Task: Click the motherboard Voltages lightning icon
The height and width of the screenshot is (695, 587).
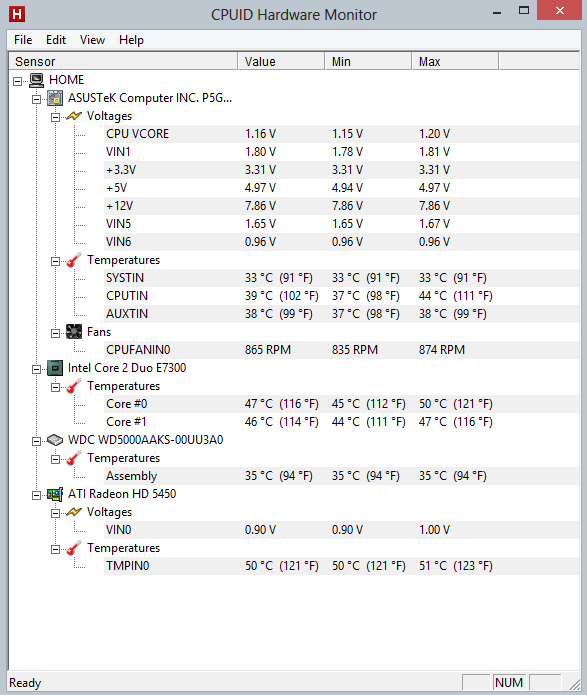Action: pyautogui.click(x=74, y=116)
